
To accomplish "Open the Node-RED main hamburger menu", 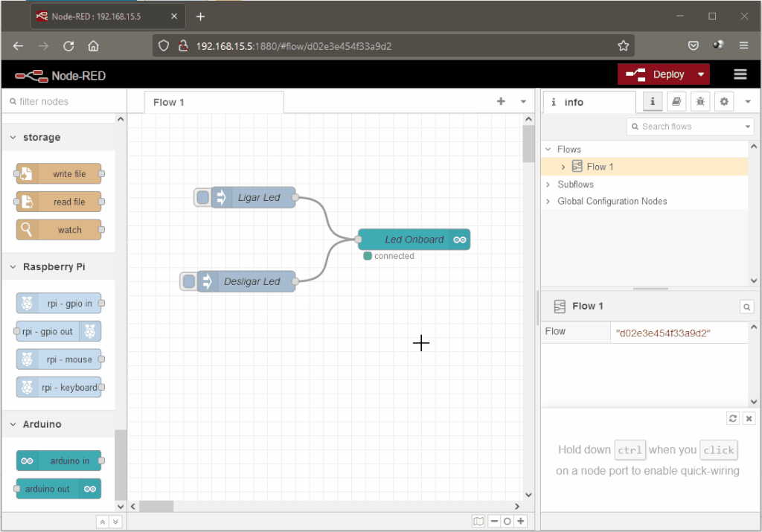I will [x=740, y=74].
